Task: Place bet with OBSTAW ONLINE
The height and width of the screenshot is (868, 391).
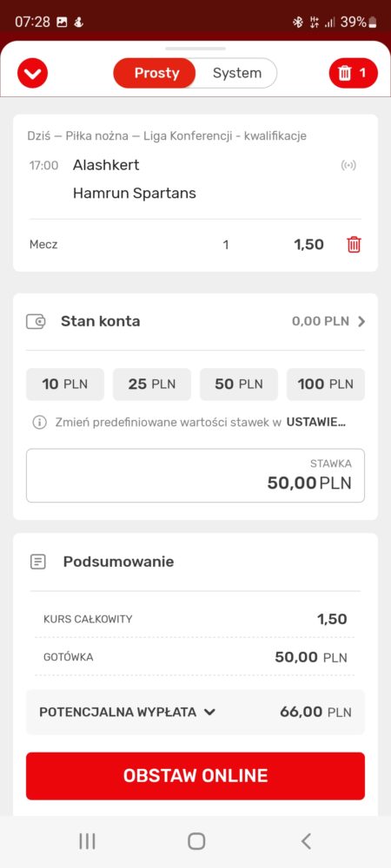Action: pos(195,775)
